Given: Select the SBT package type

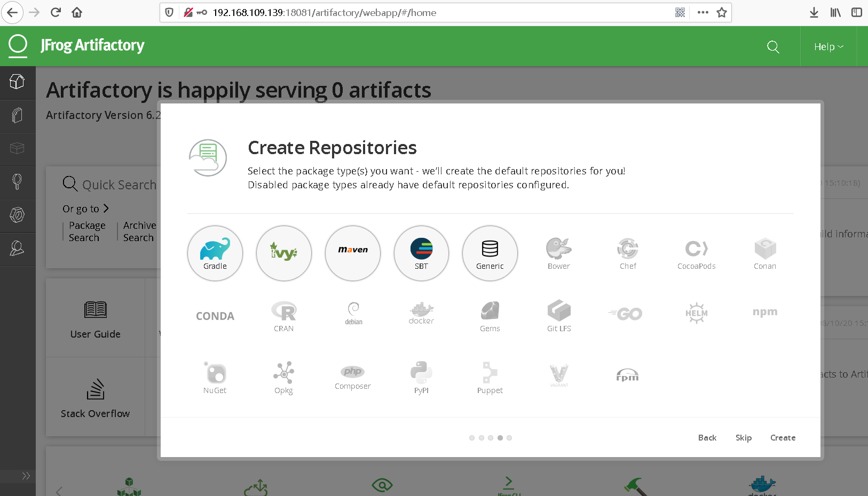Looking at the screenshot, I should click(x=421, y=253).
